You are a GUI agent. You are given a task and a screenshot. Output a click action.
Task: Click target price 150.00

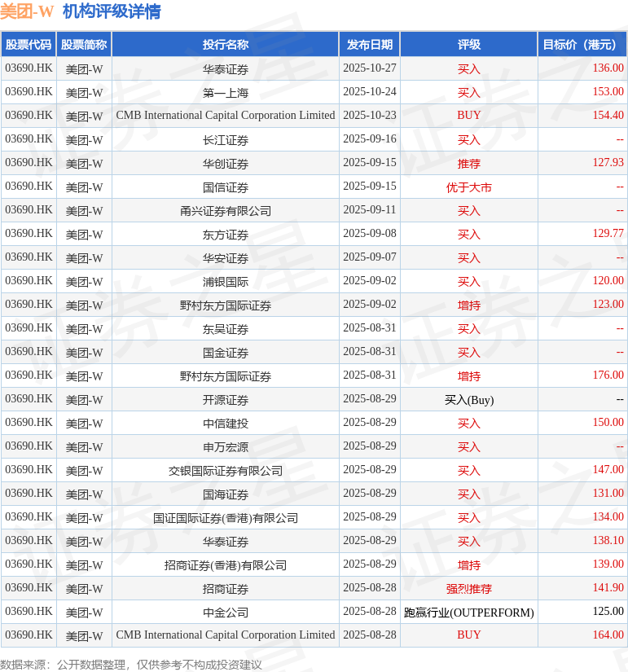608,422
